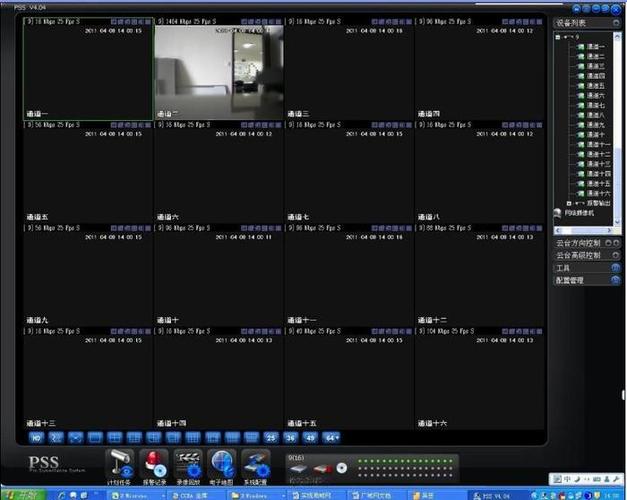Open the 报警记录 alarm record icon
The width and height of the screenshot is (627, 500).
tap(154, 464)
